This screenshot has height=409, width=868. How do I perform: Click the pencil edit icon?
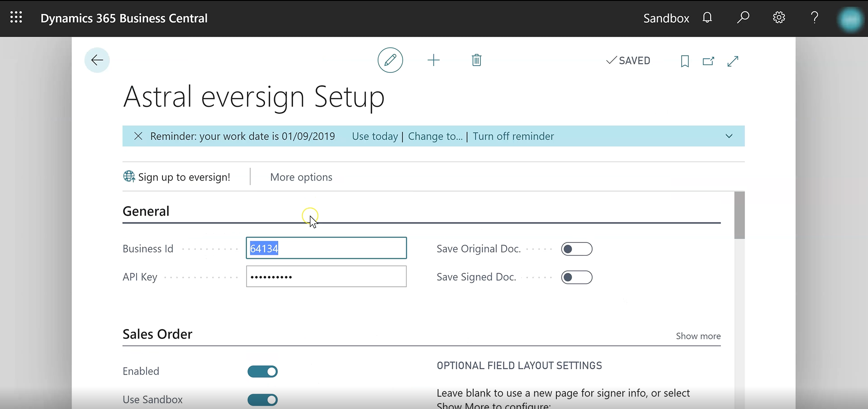(x=390, y=60)
